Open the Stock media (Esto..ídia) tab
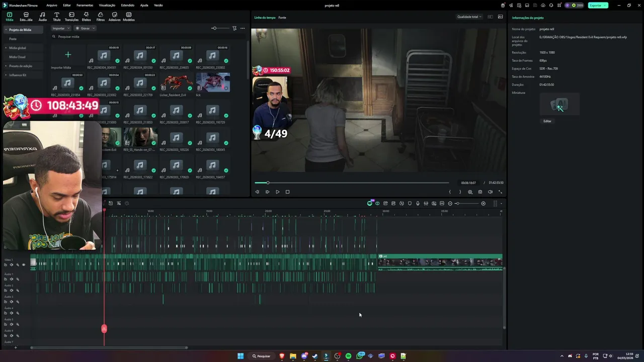Screen dimensions: 644x362 coord(26,17)
